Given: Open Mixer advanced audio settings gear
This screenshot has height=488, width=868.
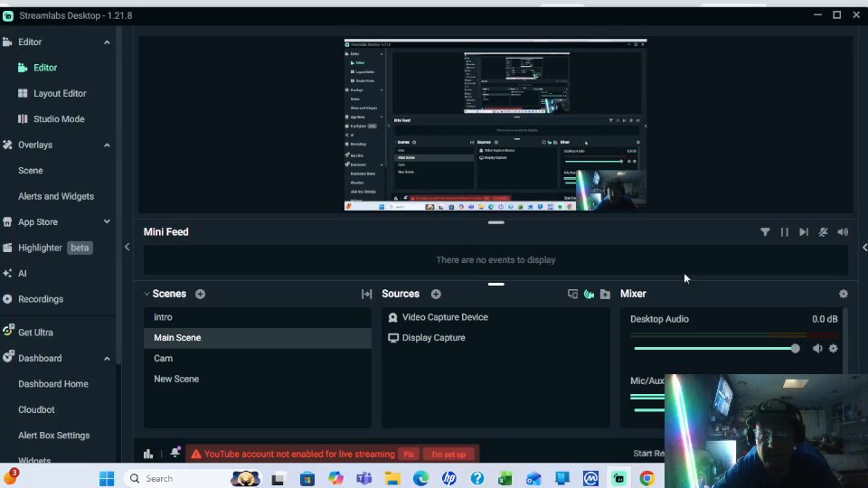Looking at the screenshot, I should (x=843, y=295).
